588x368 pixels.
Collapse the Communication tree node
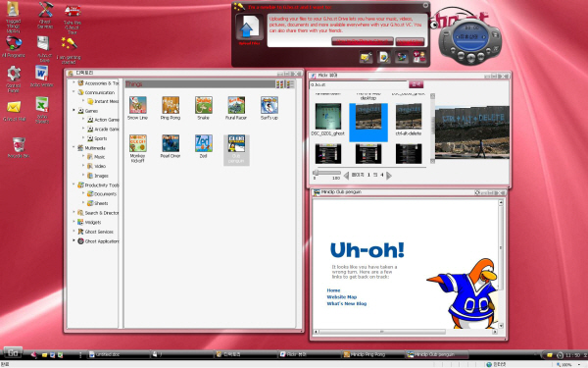pyautogui.click(x=73, y=91)
